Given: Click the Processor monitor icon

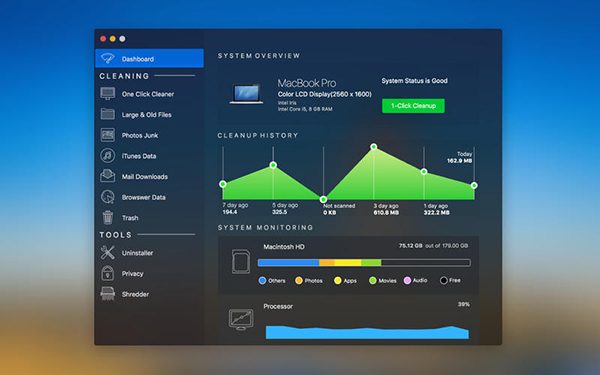Looking at the screenshot, I should point(241,320).
